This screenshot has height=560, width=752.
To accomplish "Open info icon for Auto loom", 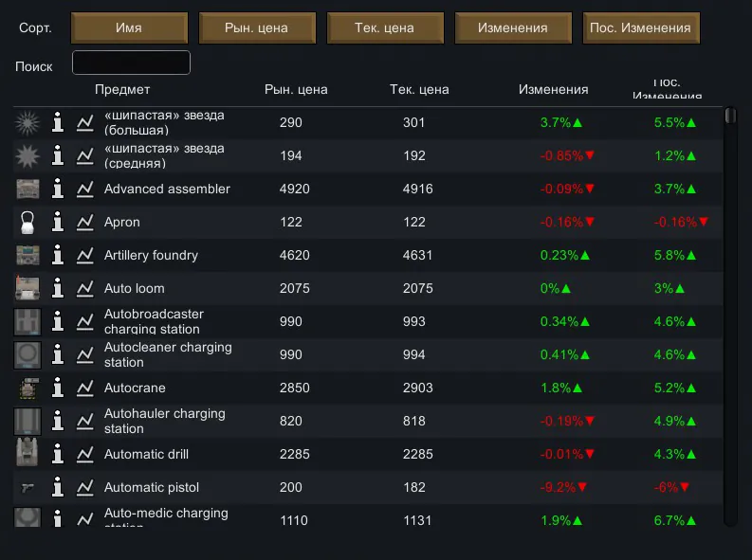I will [58, 288].
